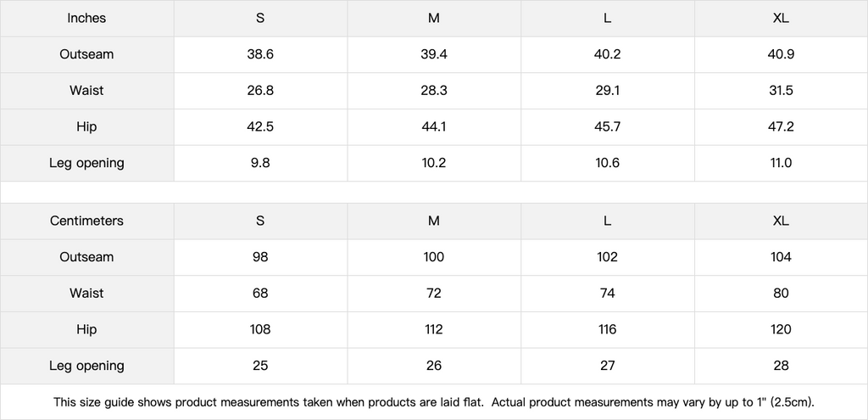Click the 11.0 leg opening value for XL

pos(782,163)
